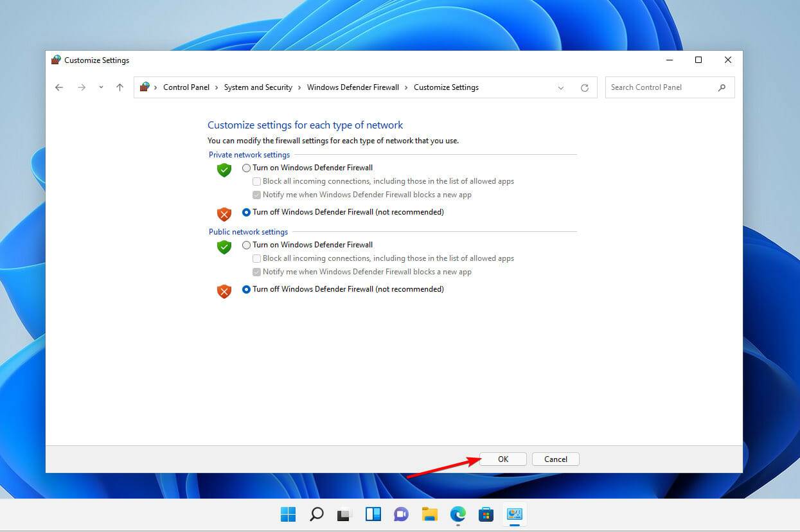Click "Customize settings for each type of network" heading

click(x=305, y=125)
